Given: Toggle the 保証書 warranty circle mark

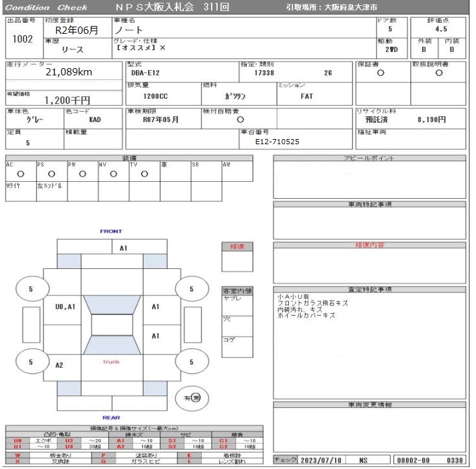Looking at the screenshot, I should coord(380,73).
